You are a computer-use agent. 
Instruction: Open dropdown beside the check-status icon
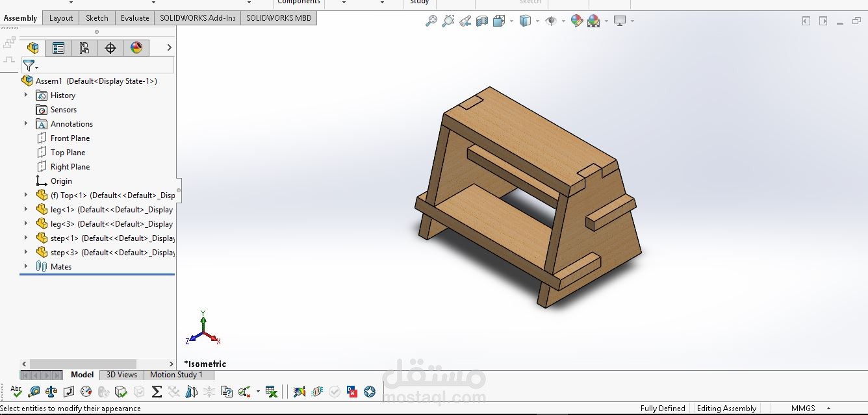258,392
